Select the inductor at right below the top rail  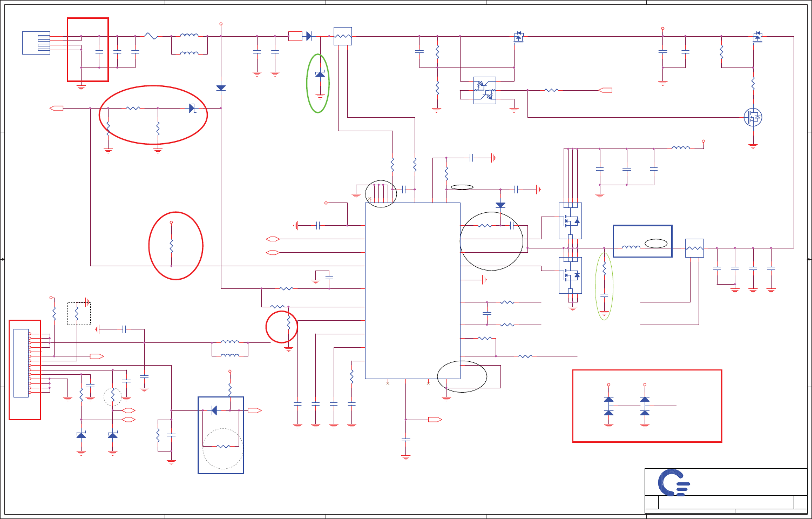click(x=681, y=148)
